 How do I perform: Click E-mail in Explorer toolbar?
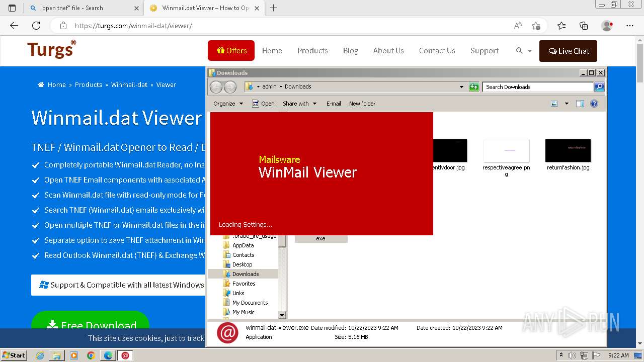point(334,104)
